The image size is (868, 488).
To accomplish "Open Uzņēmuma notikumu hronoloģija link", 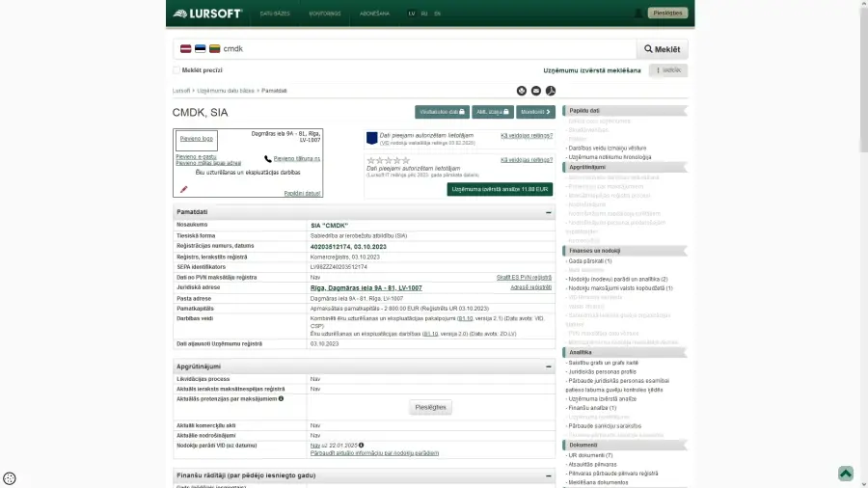I will pos(610,157).
